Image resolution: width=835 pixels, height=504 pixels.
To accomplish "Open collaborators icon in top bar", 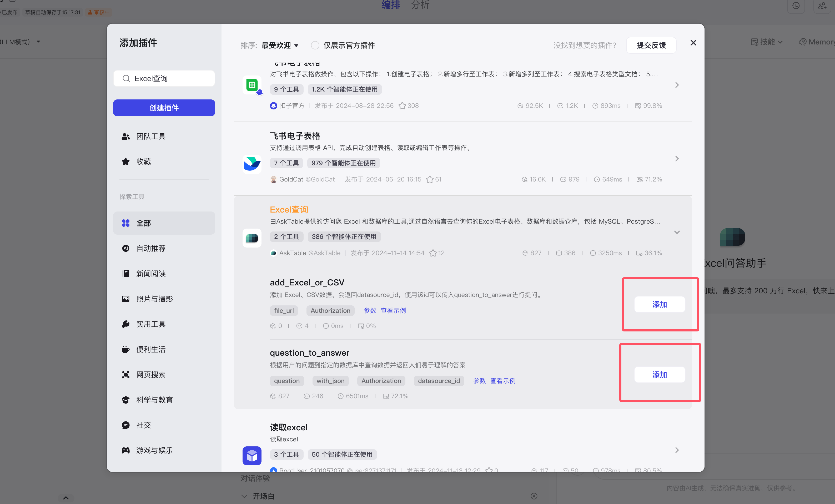I will [822, 6].
